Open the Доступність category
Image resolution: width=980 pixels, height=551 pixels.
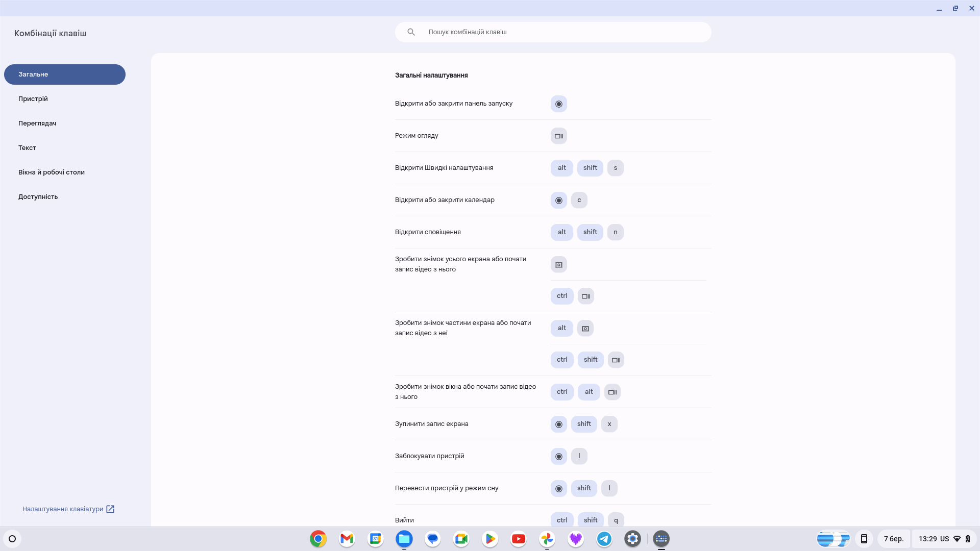[x=38, y=197]
